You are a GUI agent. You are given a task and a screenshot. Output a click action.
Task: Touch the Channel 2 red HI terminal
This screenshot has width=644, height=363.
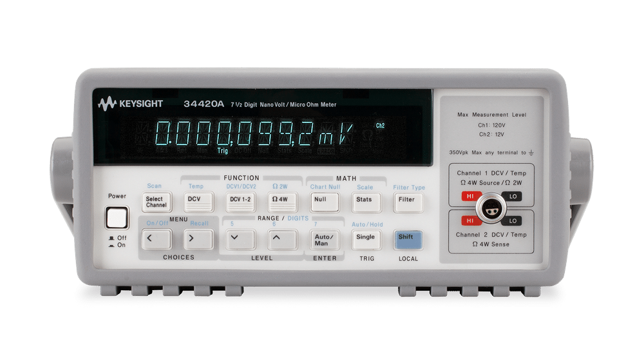point(471,221)
